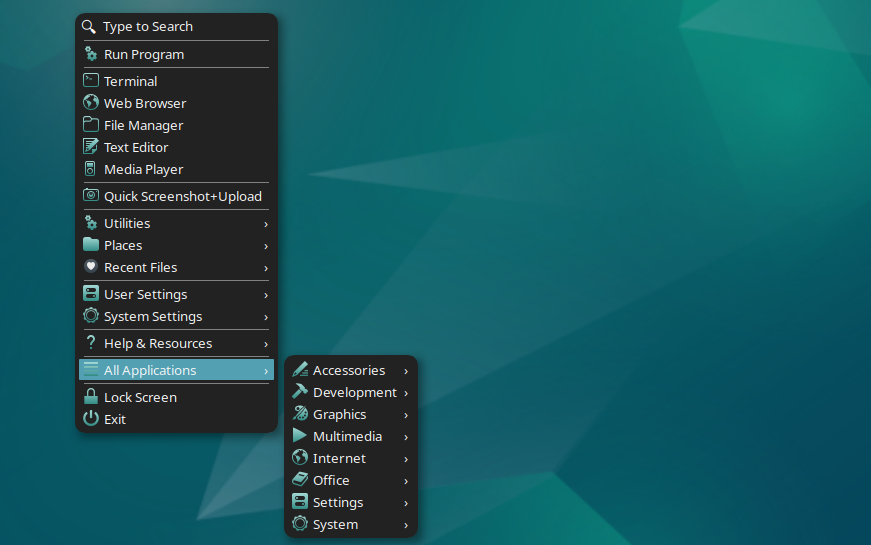This screenshot has height=545, width=871.
Task: Click the All Applications list icon
Action: tap(91, 369)
